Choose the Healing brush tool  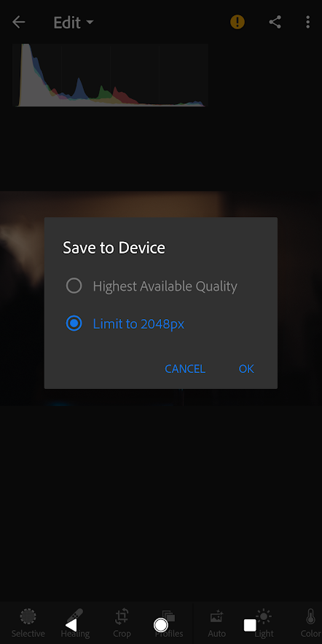pos(75,623)
